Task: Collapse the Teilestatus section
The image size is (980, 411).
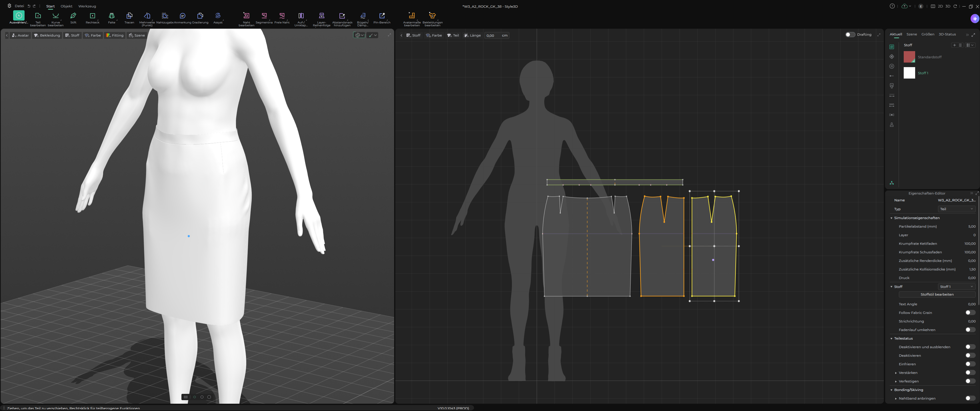Action: point(891,338)
